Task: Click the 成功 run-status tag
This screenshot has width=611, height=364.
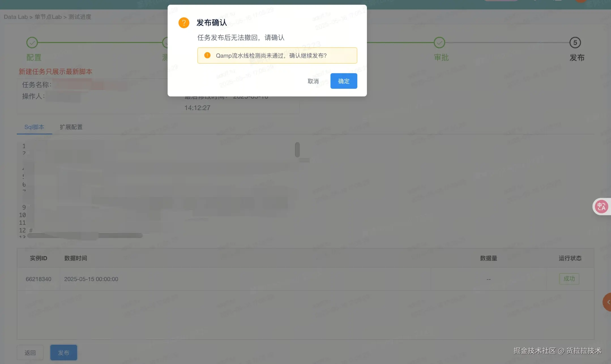Action: pyautogui.click(x=569, y=279)
